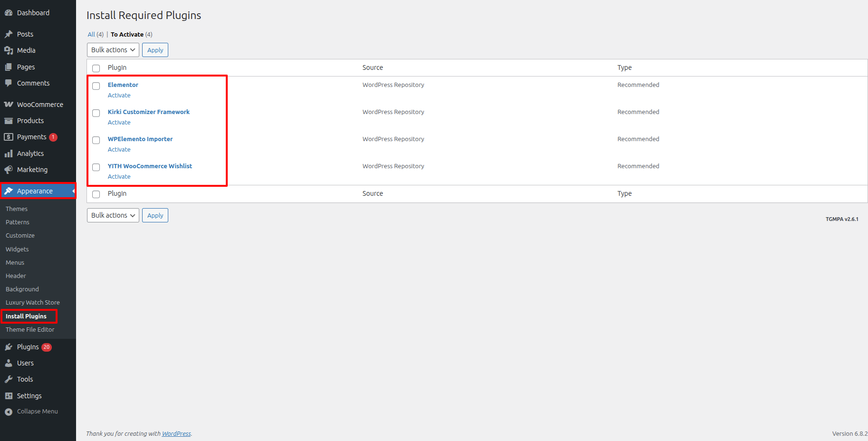Open WPElemento Importer title link
The height and width of the screenshot is (441, 868).
point(140,139)
